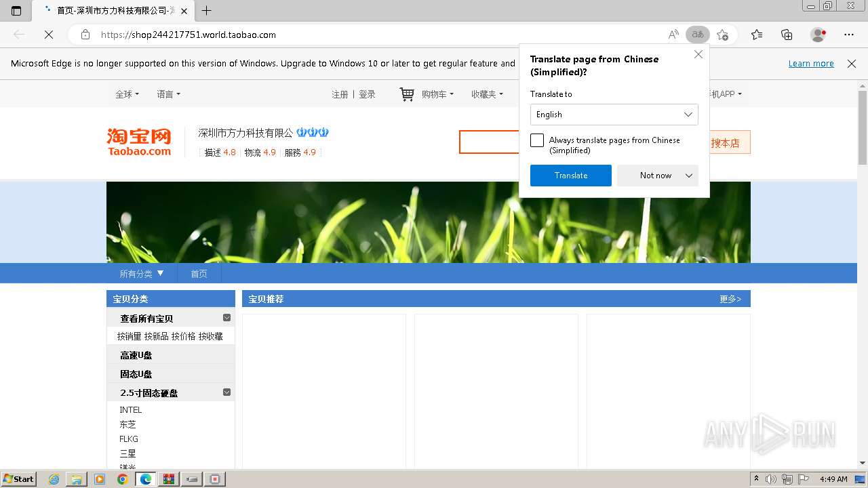This screenshot has width=868, height=488.
Task: Click the 注册 register link
Action: point(340,94)
